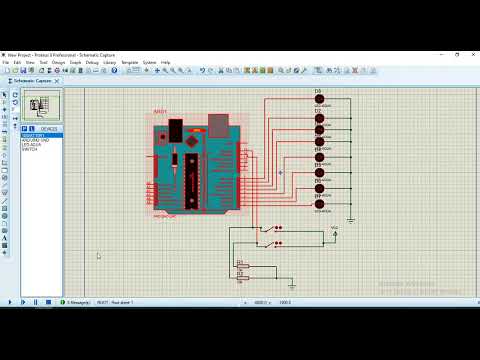Select the Text A tool in sidebar
Image resolution: width=480 pixels, height=360 pixels.
[4, 238]
